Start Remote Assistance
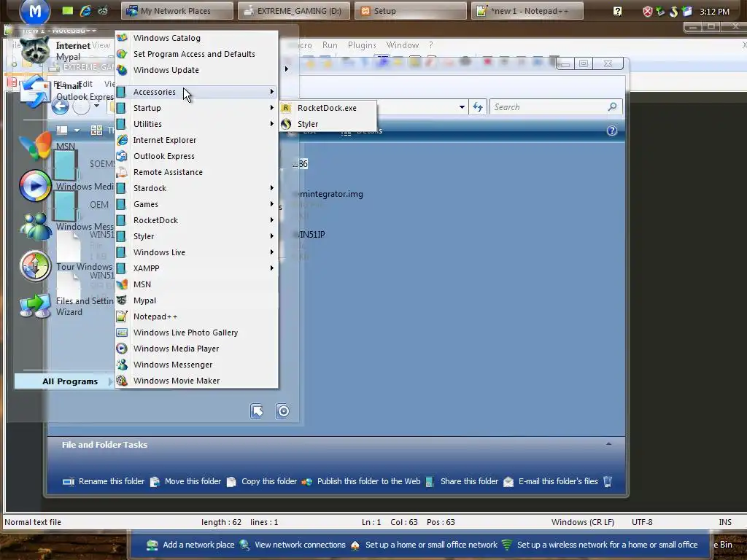This screenshot has height=560, width=747. tap(196, 172)
